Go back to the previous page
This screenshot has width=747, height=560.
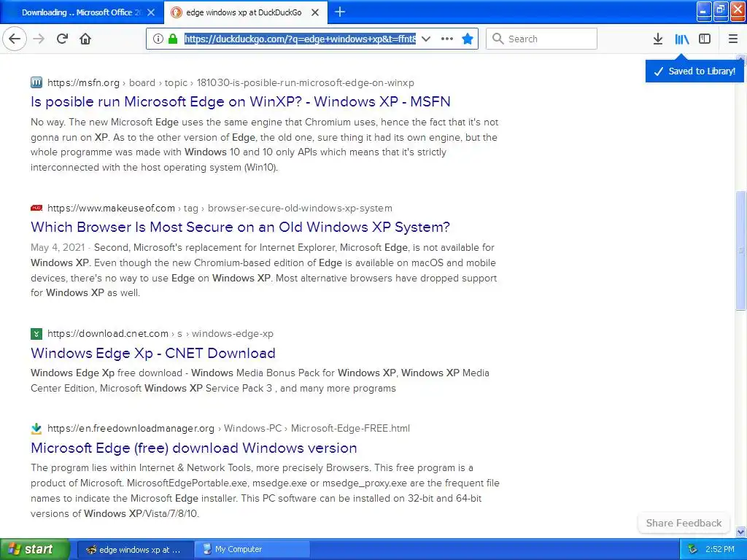[x=15, y=39]
